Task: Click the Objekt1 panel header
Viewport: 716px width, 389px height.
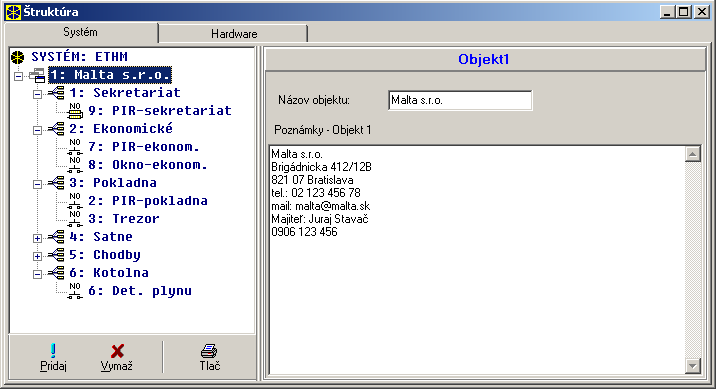Action: pyautogui.click(x=484, y=59)
